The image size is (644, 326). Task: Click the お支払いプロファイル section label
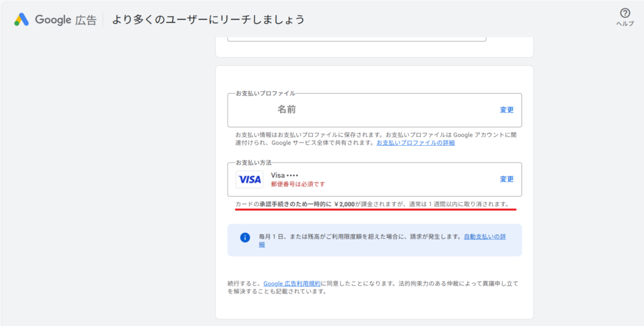point(265,94)
